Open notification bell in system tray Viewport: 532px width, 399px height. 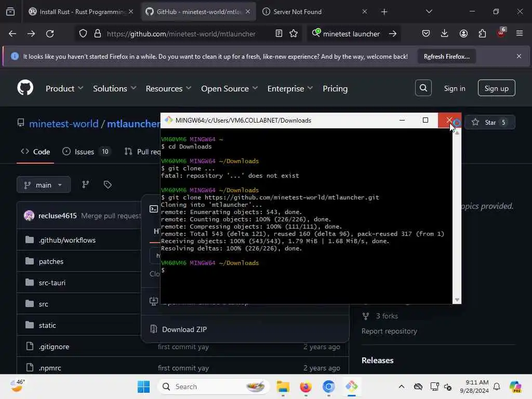(x=497, y=387)
